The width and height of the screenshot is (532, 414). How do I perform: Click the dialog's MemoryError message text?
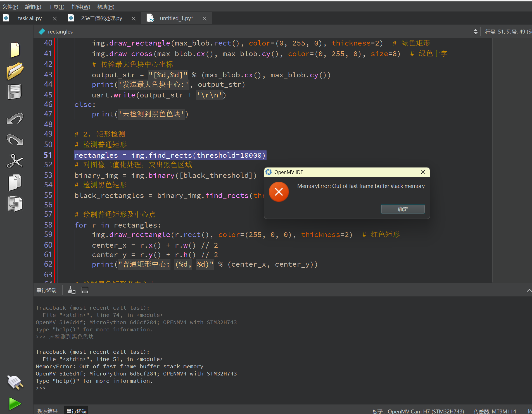[x=361, y=186]
